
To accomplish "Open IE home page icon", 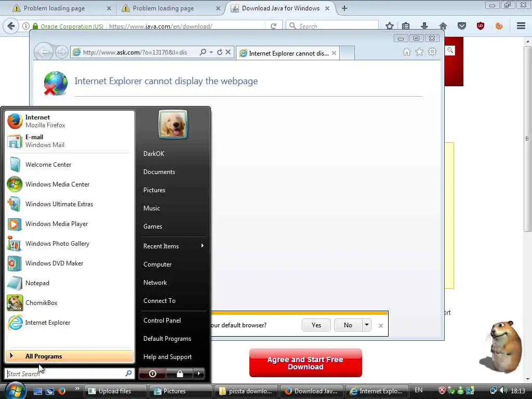I will point(406,52).
